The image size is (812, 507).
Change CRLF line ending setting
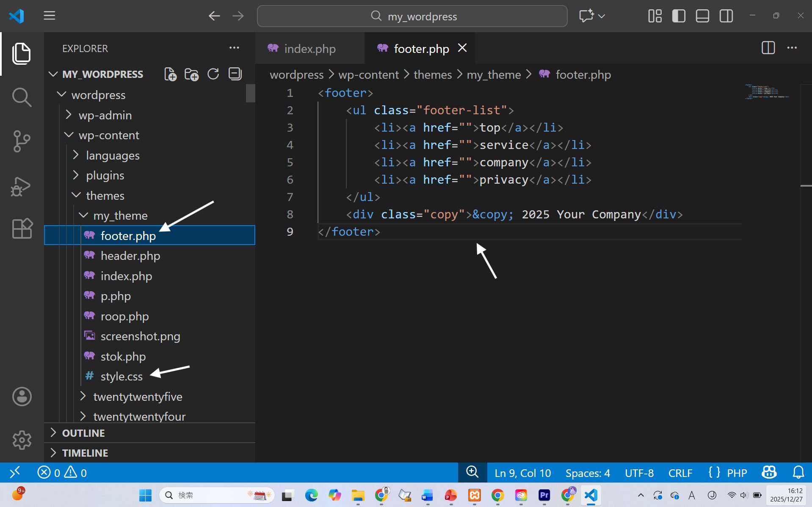(680, 473)
